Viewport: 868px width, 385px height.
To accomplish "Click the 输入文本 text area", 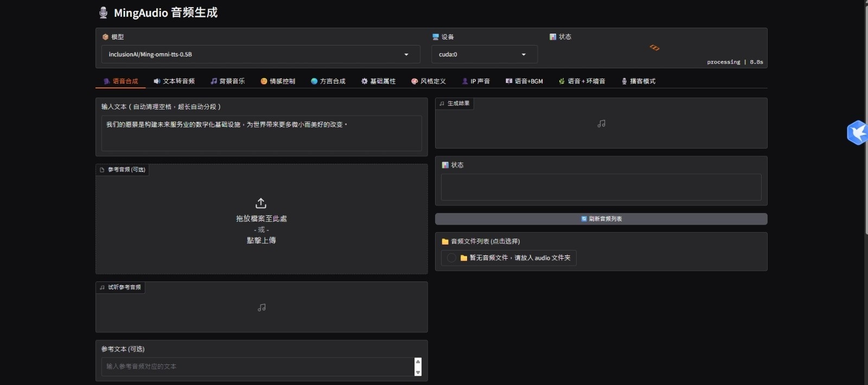I will (261, 133).
